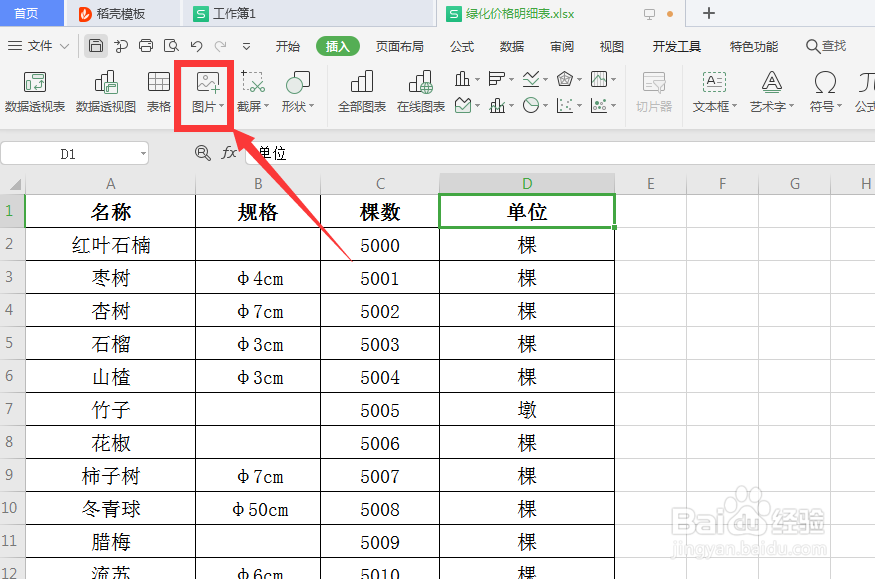Select cell with value 5005
This screenshot has width=875, height=579.
[380, 410]
